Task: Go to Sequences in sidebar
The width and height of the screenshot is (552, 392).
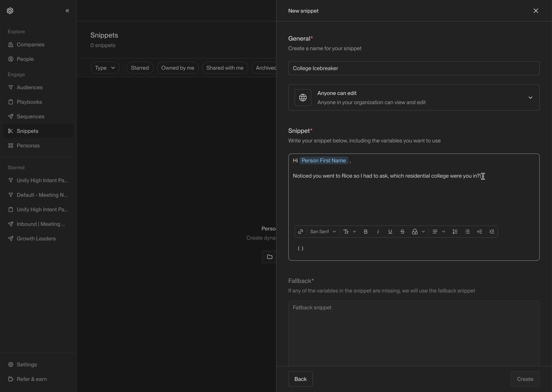Action: 30,116
